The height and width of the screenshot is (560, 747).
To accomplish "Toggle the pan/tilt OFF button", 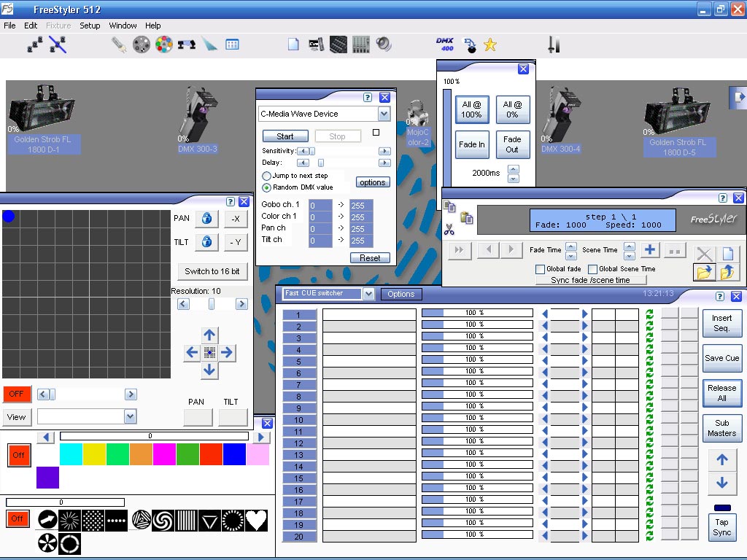I will (x=18, y=394).
